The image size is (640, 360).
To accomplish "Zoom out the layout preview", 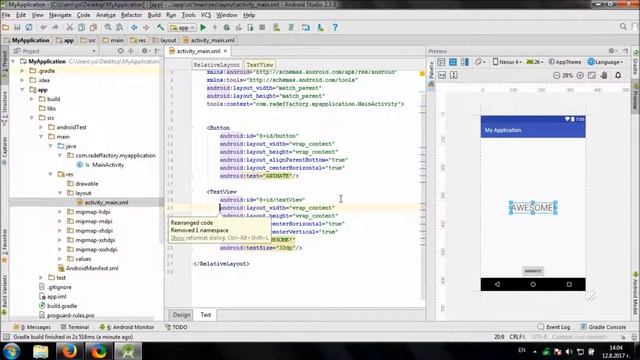I will [x=556, y=76].
